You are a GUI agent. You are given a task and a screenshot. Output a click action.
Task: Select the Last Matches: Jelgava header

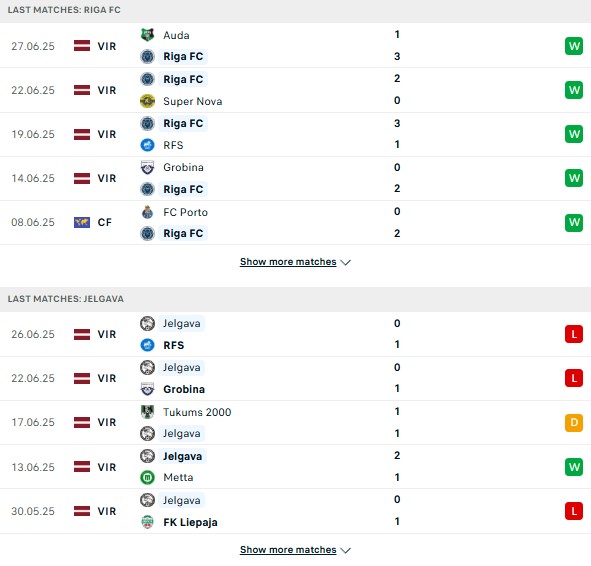pyautogui.click(x=66, y=299)
